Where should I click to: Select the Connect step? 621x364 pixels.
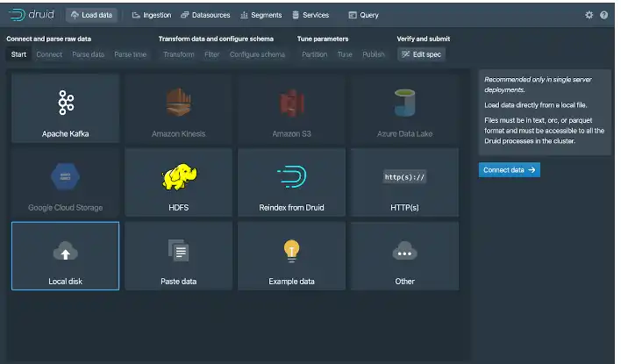tap(49, 54)
